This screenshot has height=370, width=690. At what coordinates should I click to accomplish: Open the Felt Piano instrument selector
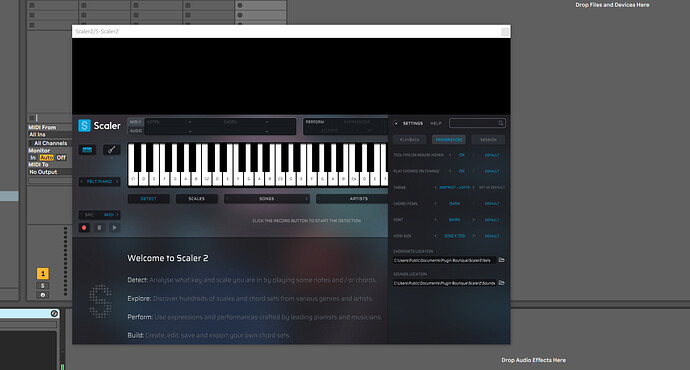point(99,181)
